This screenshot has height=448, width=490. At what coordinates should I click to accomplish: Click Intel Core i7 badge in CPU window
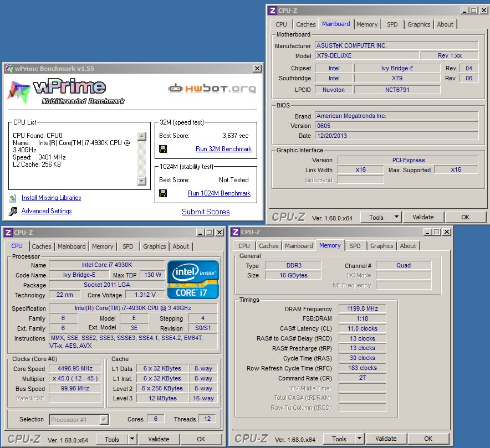point(193,280)
